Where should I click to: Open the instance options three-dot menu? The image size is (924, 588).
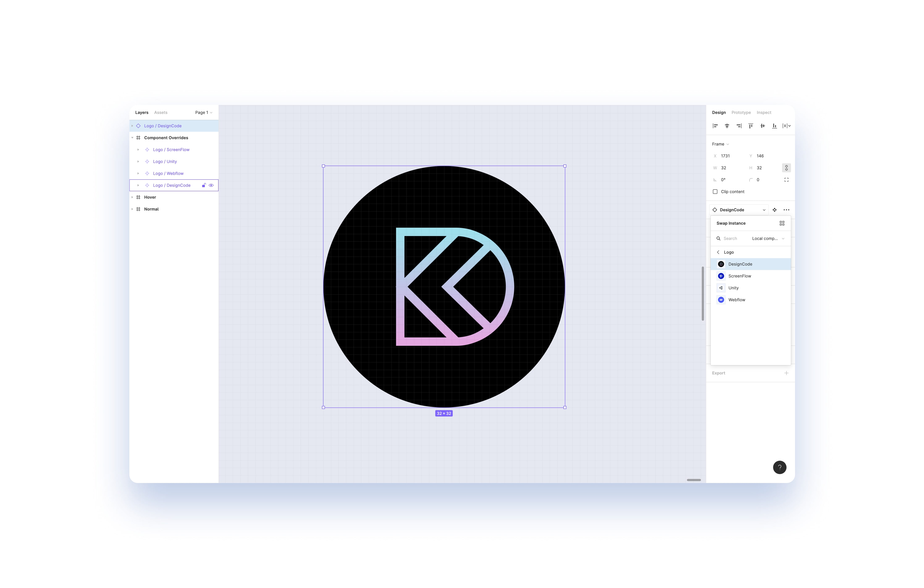pyautogui.click(x=786, y=210)
